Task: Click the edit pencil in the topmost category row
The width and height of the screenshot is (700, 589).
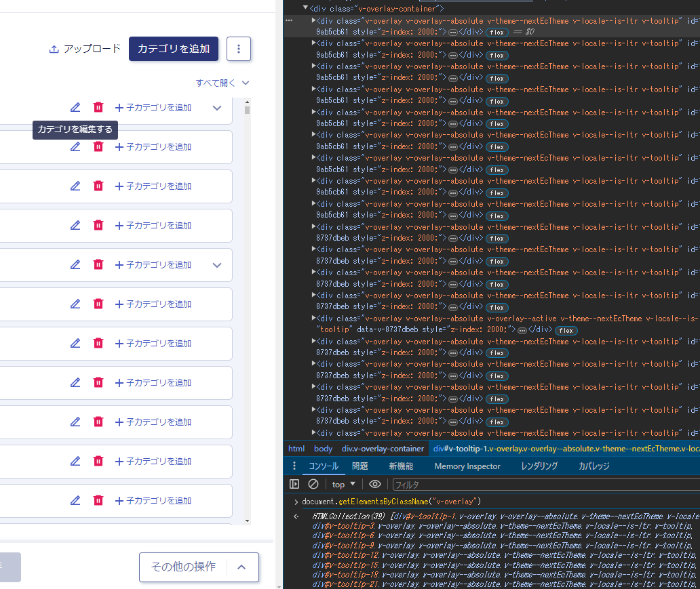Action: click(75, 108)
